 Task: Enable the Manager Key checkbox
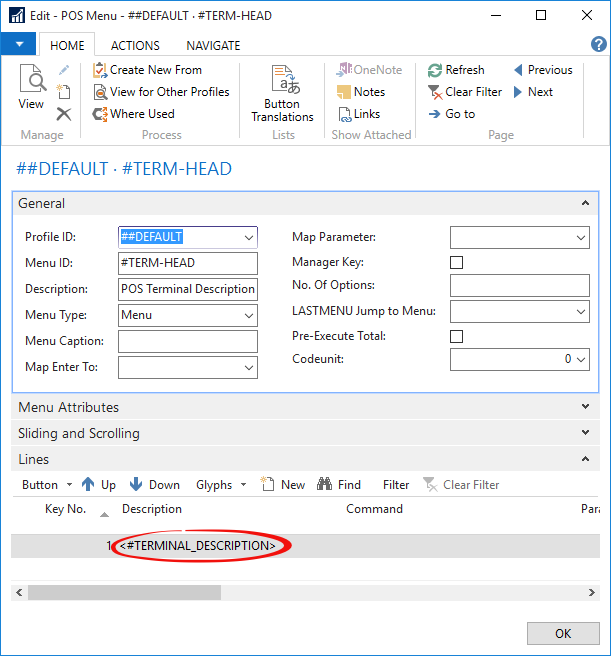[457, 263]
